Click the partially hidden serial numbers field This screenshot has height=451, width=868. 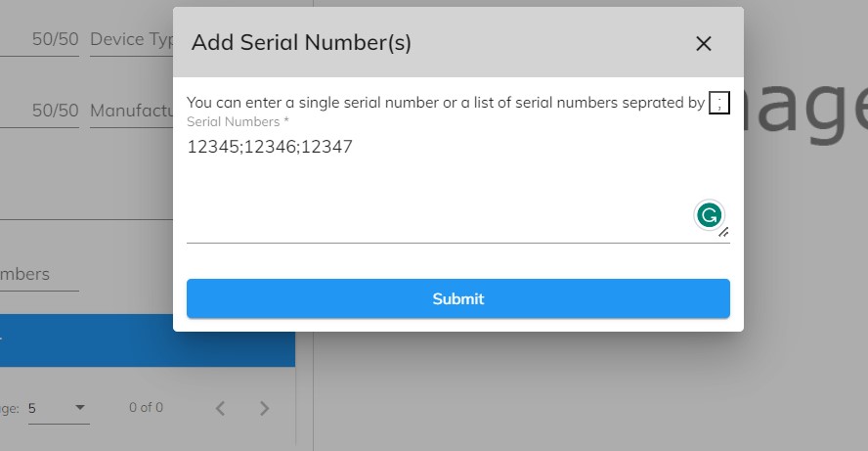point(39,274)
